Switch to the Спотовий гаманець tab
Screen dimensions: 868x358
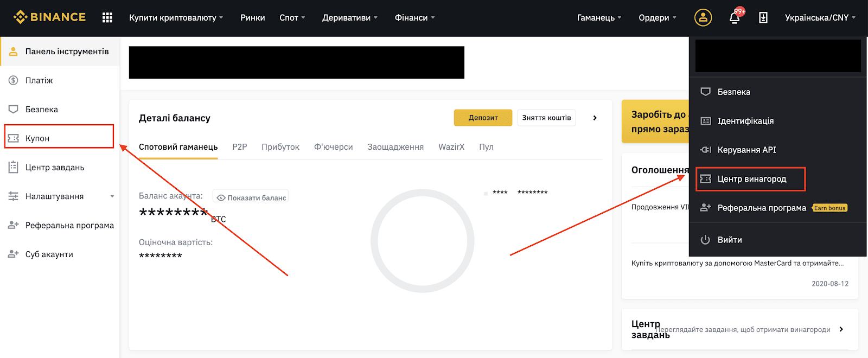tap(178, 147)
